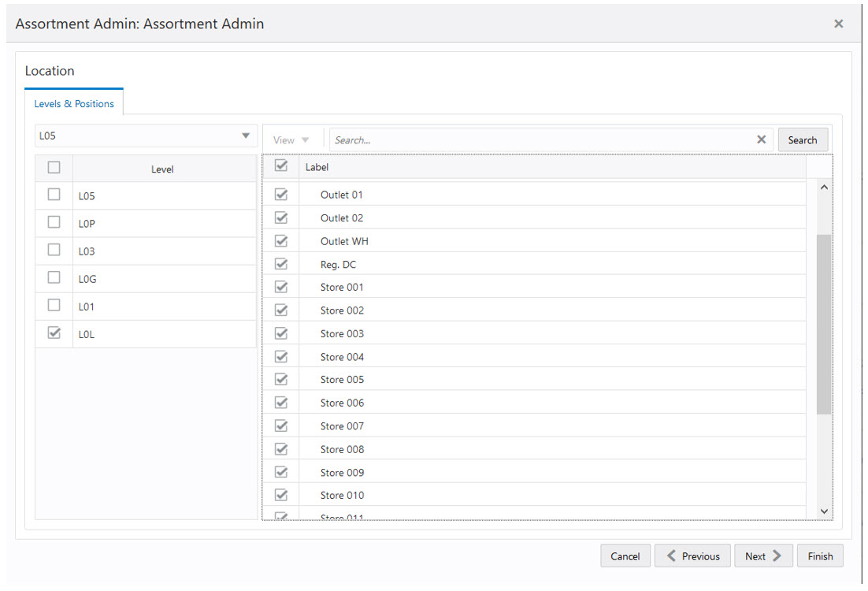Click the scrollbar down arrow on the Label list

point(824,511)
